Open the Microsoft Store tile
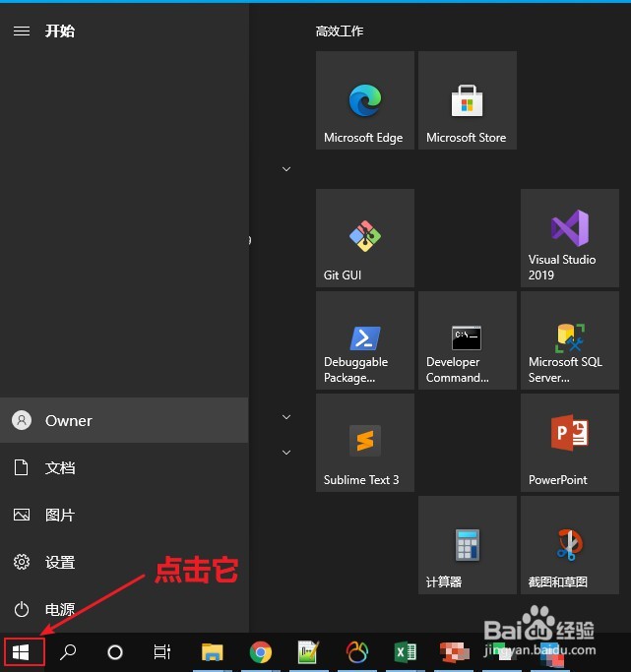Screen dimensions: 631x672 468,100
